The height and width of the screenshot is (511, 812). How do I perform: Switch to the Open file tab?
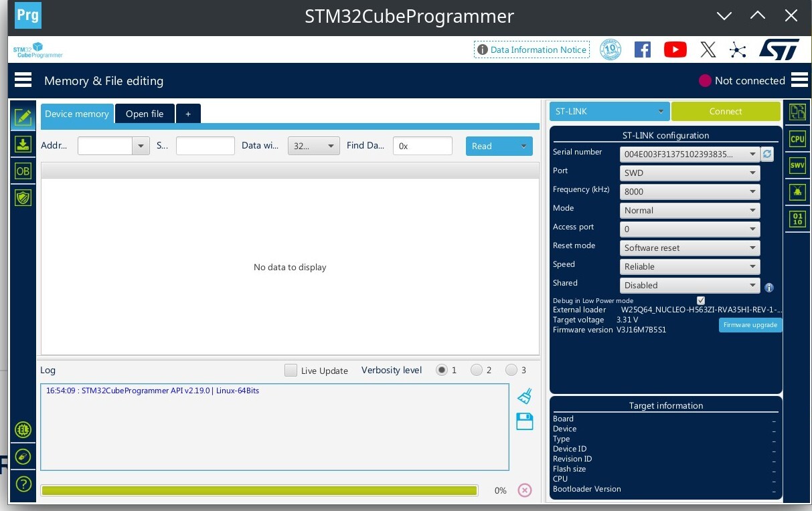coord(145,113)
